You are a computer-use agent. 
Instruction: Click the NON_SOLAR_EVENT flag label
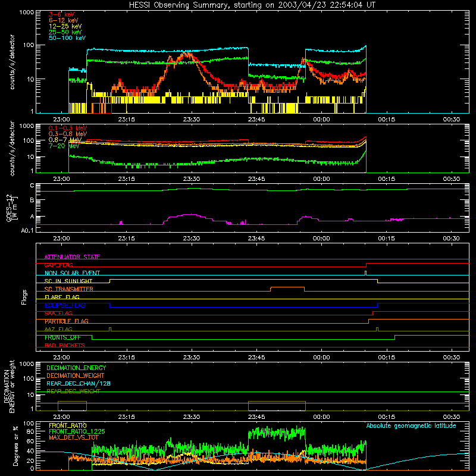click(x=72, y=273)
